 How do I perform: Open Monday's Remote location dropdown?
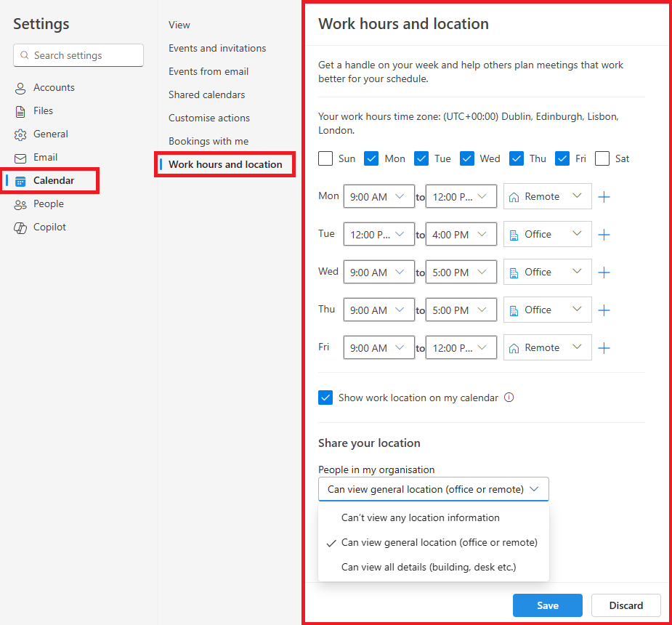[x=547, y=197]
